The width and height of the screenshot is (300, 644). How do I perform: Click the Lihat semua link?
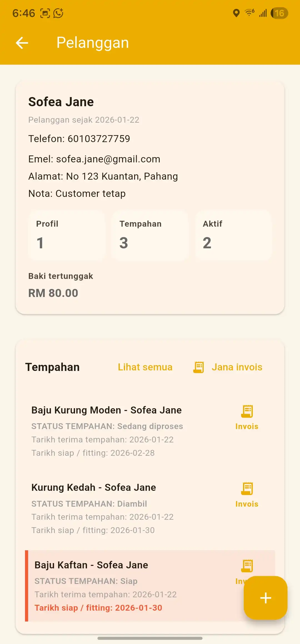coord(145,367)
